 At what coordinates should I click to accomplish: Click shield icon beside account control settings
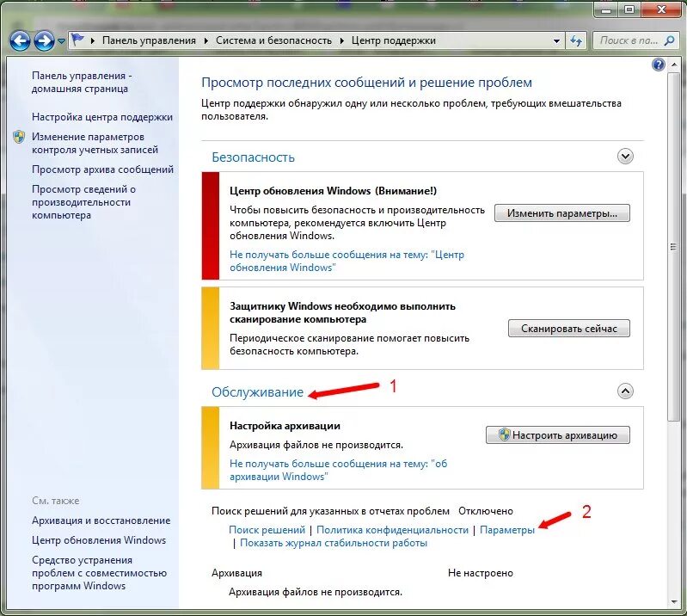coord(19,137)
